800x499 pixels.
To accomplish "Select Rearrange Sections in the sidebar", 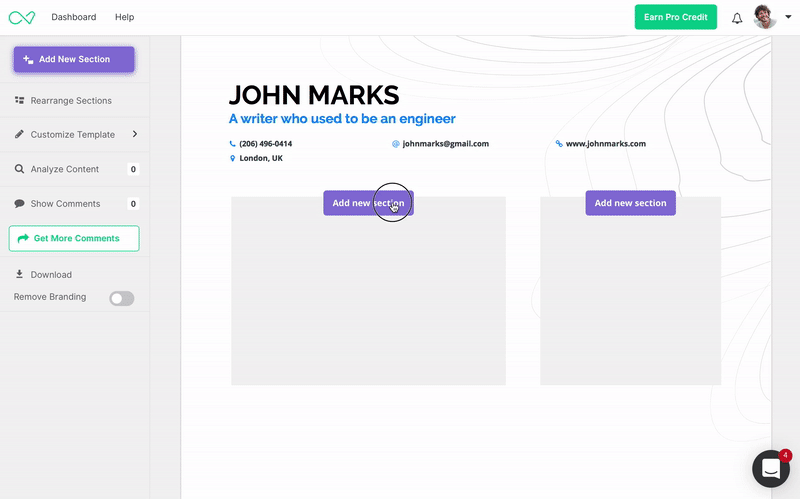I will click(x=70, y=101).
